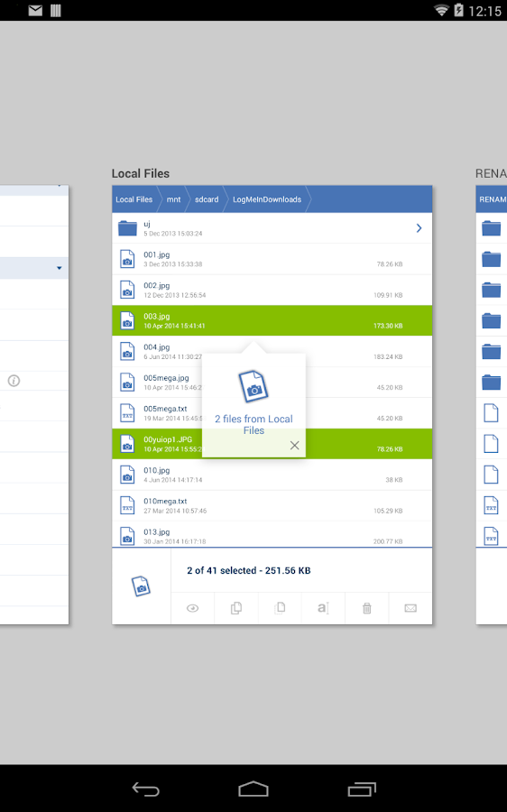Tap TXT icon of 005mega.txt
This screenshot has width=507, height=812.
coord(127,412)
